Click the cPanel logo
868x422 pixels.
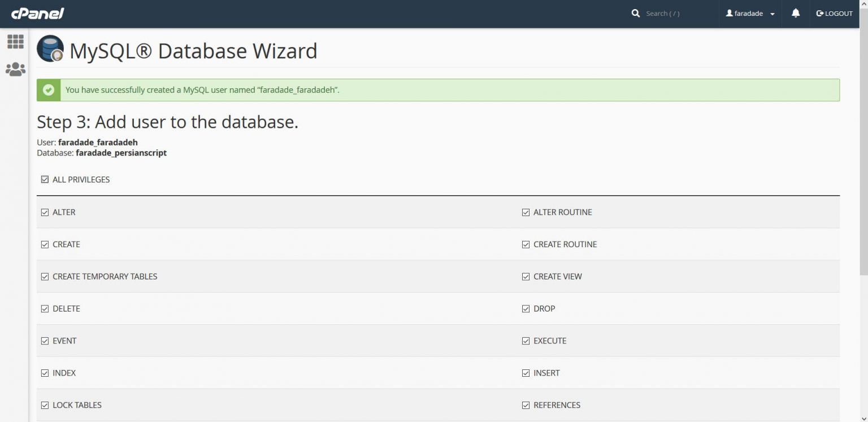[x=38, y=13]
